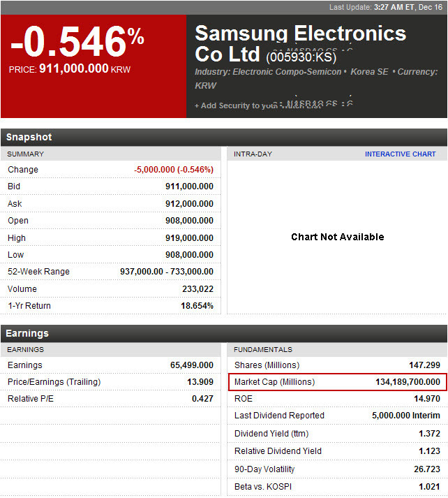The width and height of the screenshot is (448, 498).
Task: Select the ticker symbol (005930:KS)
Action: [x=301, y=57]
